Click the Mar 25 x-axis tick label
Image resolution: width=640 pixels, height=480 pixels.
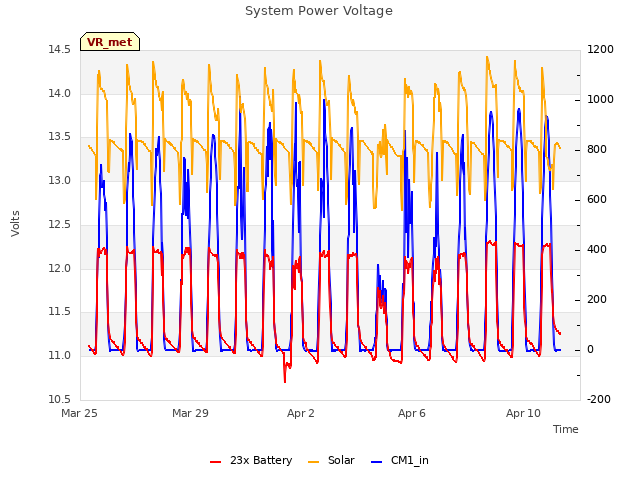[79, 413]
